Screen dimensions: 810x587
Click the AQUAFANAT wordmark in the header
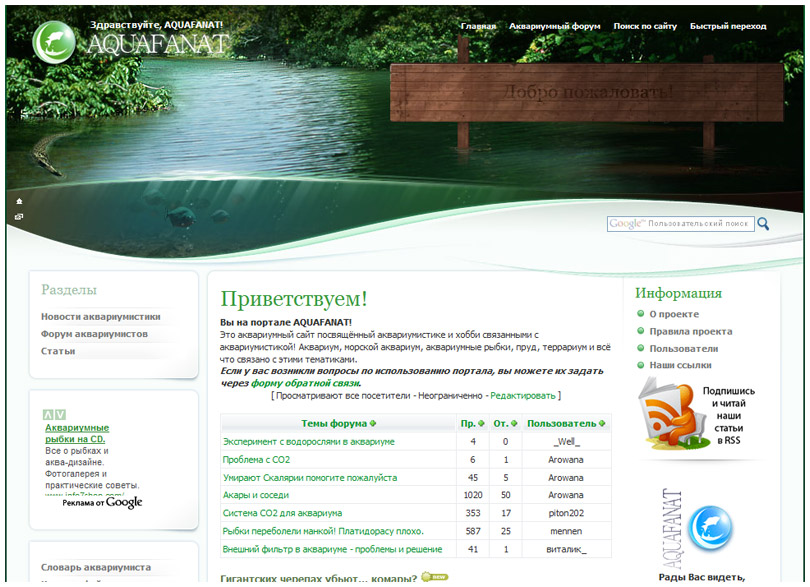coord(158,44)
